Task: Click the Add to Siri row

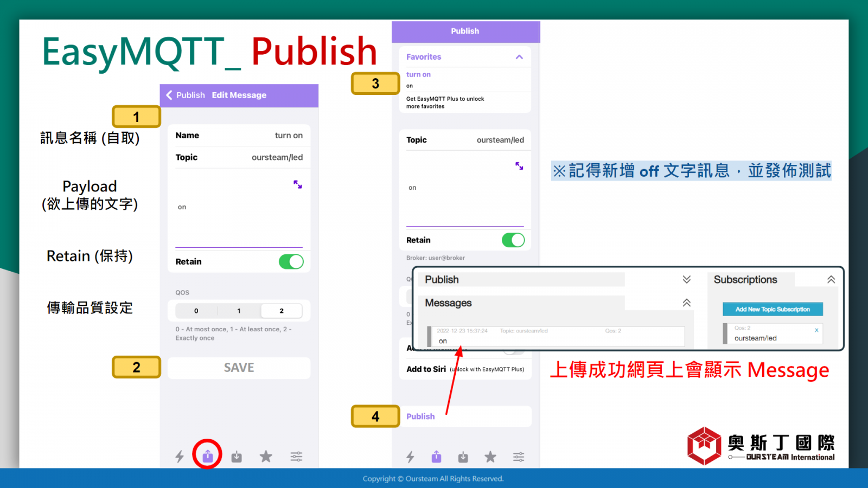Action: coord(465,369)
